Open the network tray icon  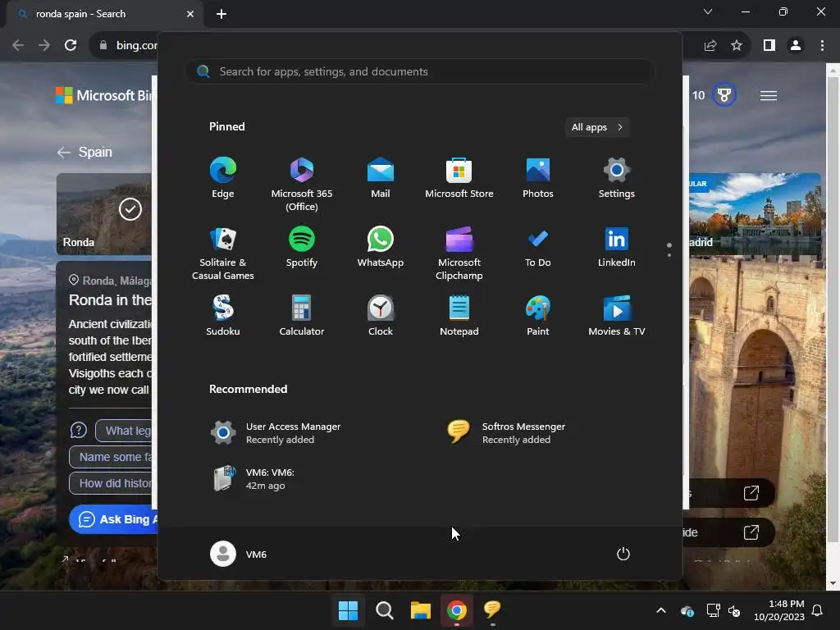pyautogui.click(x=713, y=610)
